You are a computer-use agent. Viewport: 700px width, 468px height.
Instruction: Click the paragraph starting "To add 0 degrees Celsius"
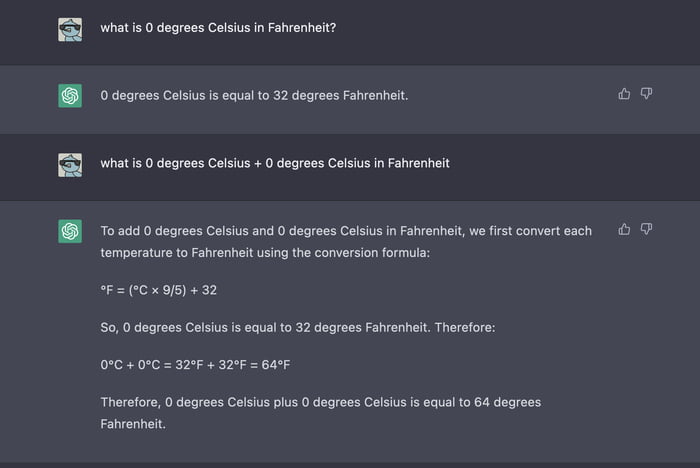coord(346,242)
